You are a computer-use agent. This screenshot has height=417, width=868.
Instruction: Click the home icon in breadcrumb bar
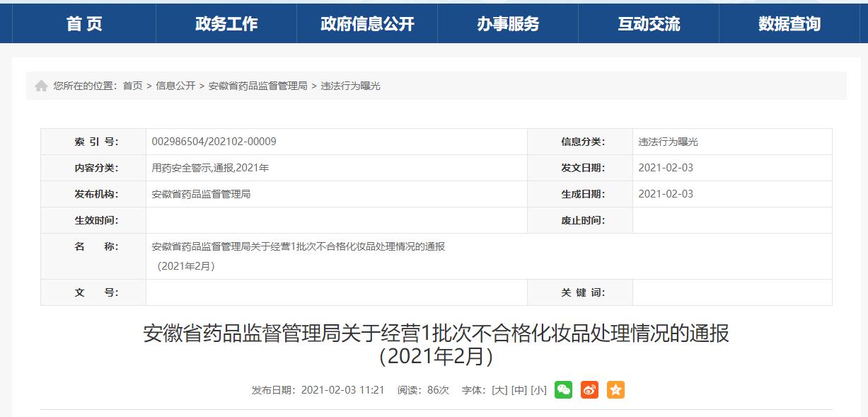click(41, 86)
